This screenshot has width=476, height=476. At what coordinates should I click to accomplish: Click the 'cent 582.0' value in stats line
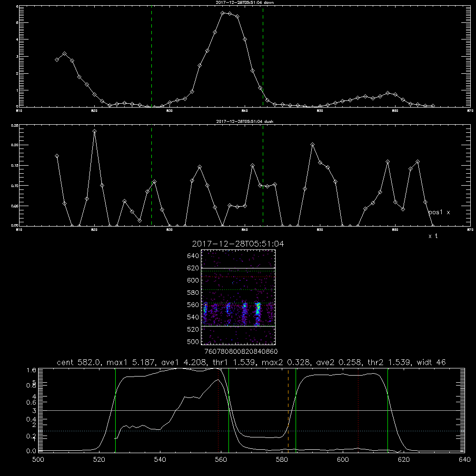[79, 362]
